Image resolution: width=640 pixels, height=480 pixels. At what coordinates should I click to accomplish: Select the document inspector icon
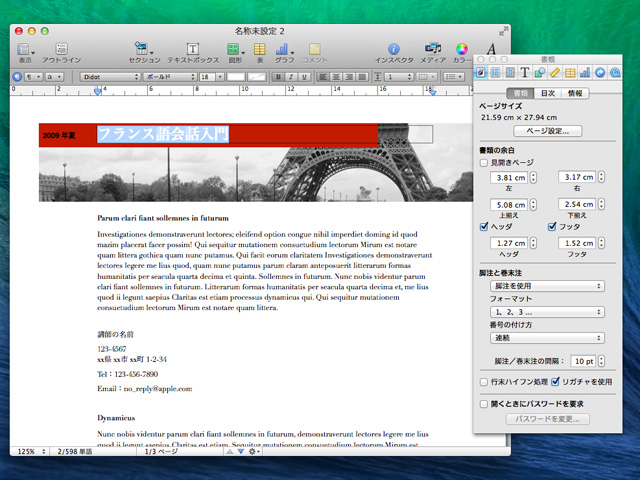pos(481,73)
